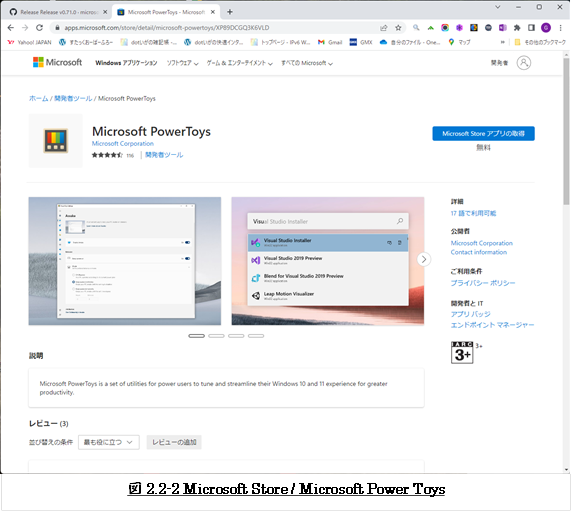
Task: Open the OneDrive 自分のファイル bookmark
Action: [410, 42]
